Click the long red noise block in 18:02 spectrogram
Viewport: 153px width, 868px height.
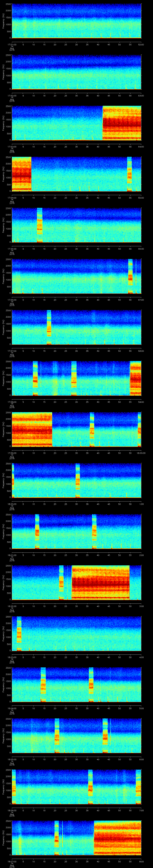(101, 583)
